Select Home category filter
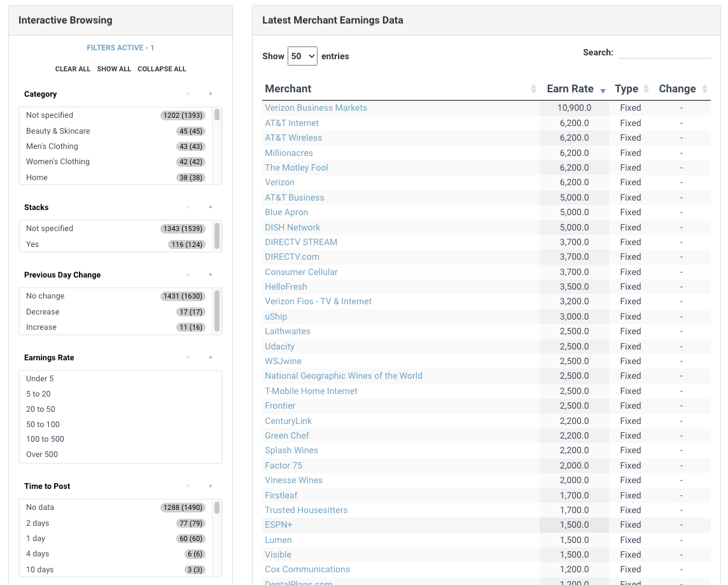The image size is (728, 585). click(116, 178)
